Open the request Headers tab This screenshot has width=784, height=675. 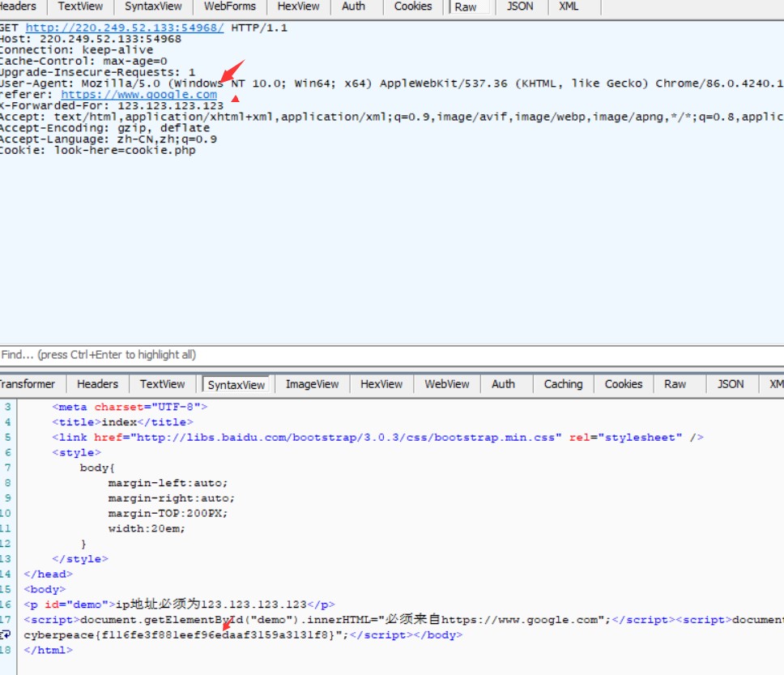(20, 6)
